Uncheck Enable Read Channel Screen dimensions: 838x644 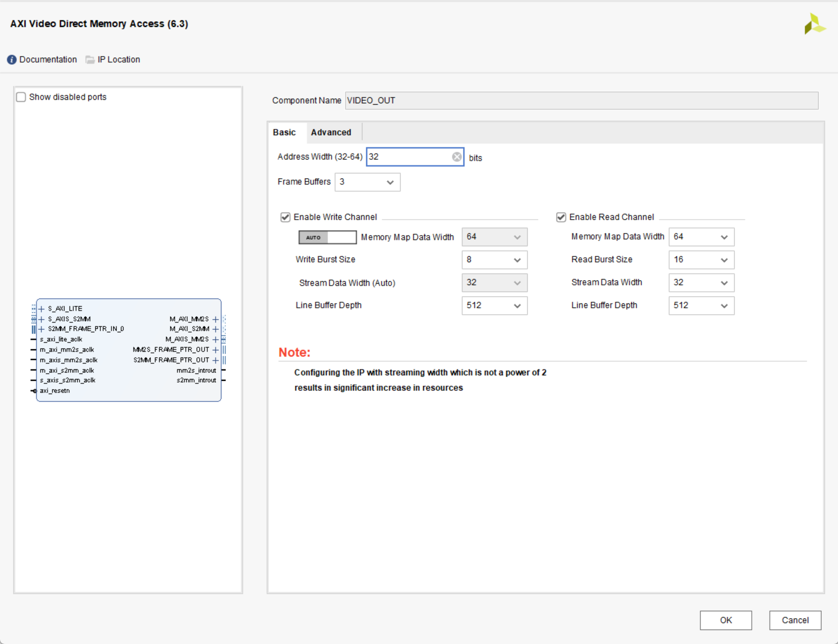[x=561, y=217]
